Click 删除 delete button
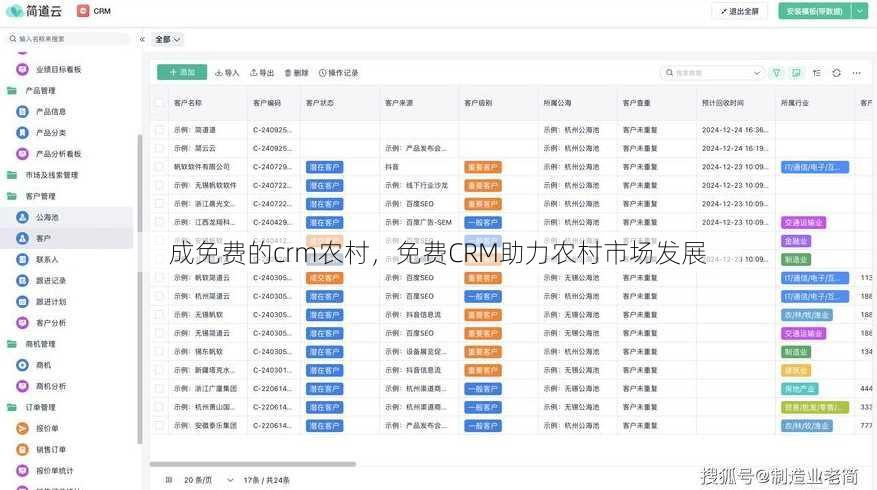Screen dimensions: 877x490 (296, 73)
